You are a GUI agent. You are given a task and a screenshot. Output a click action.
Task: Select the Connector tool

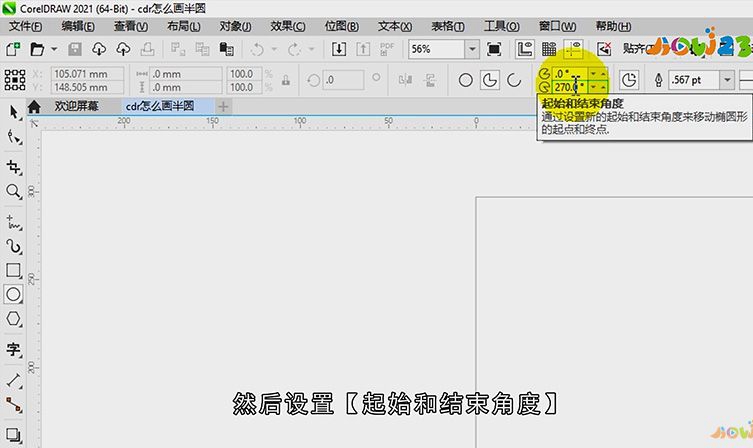point(13,405)
